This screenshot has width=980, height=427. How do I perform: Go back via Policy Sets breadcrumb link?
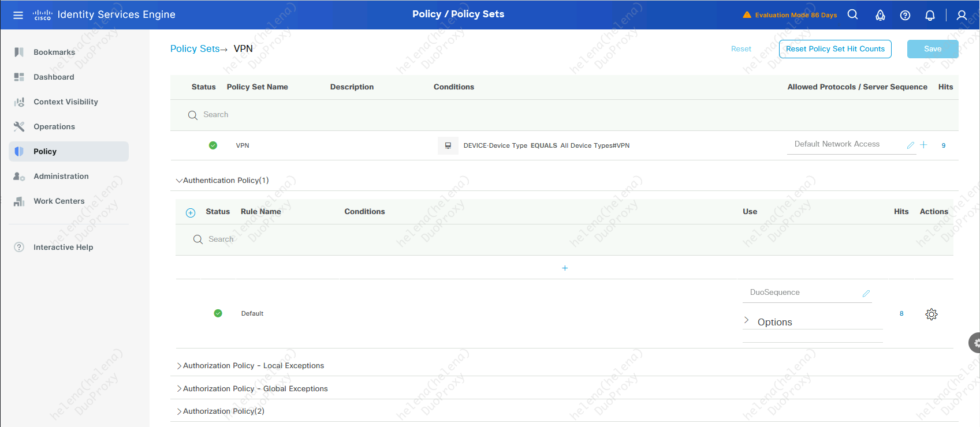click(195, 49)
